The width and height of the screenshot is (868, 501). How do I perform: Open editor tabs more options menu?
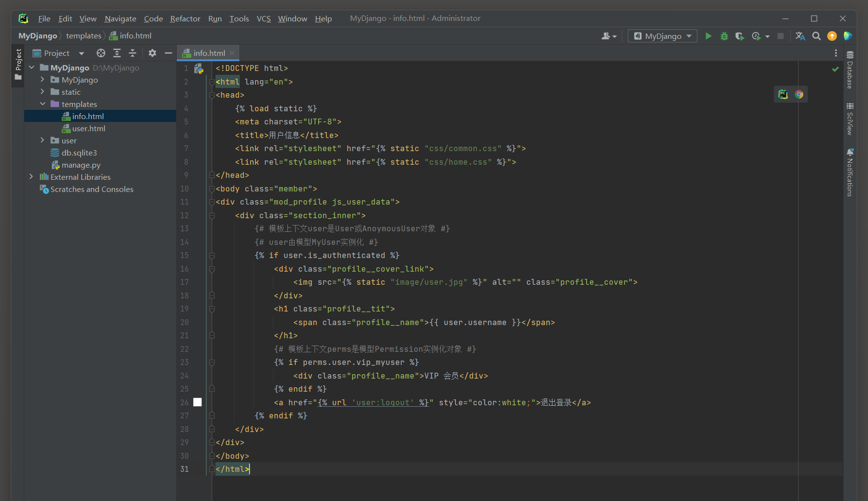pyautogui.click(x=835, y=53)
